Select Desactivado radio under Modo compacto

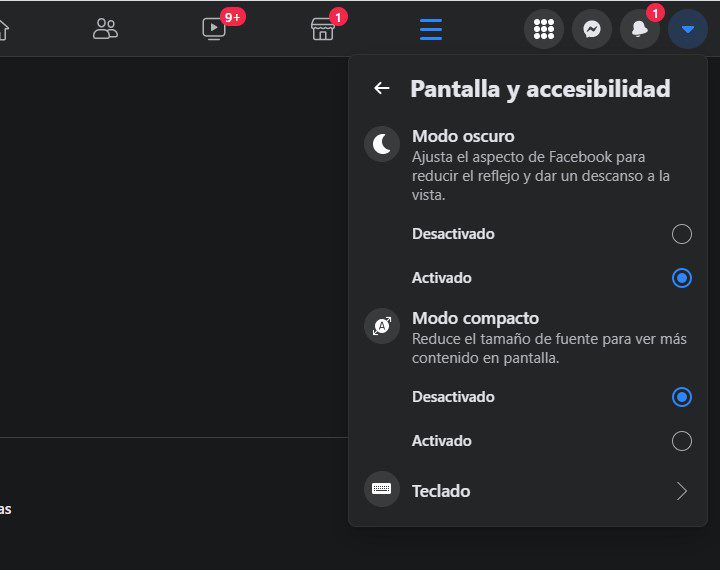[x=682, y=397]
